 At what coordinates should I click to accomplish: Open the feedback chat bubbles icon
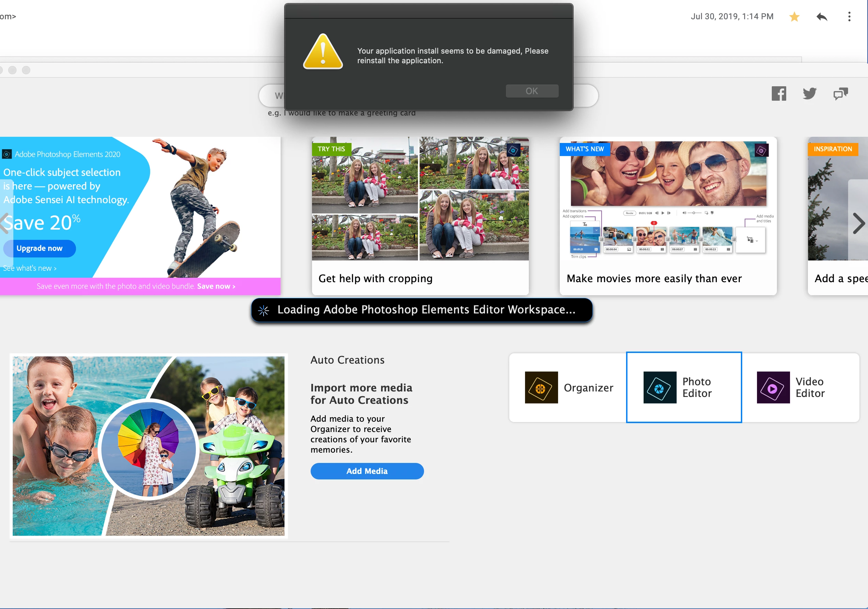click(x=841, y=93)
